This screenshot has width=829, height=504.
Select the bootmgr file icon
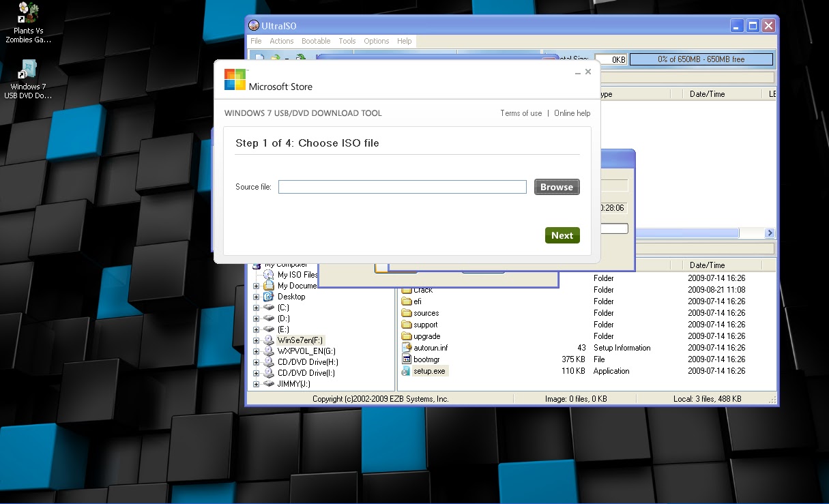tap(407, 359)
